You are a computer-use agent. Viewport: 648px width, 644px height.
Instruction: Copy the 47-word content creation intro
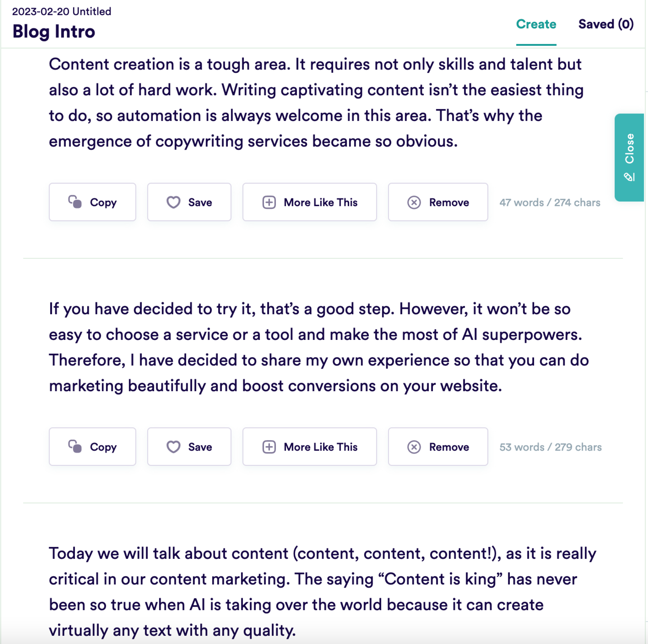click(92, 202)
